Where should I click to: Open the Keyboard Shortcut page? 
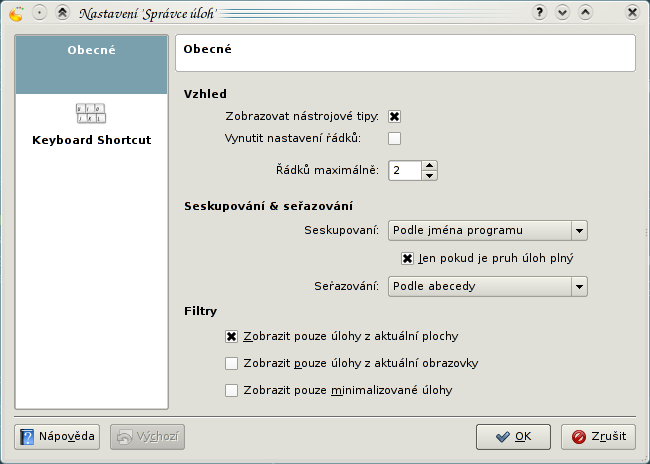click(92, 124)
